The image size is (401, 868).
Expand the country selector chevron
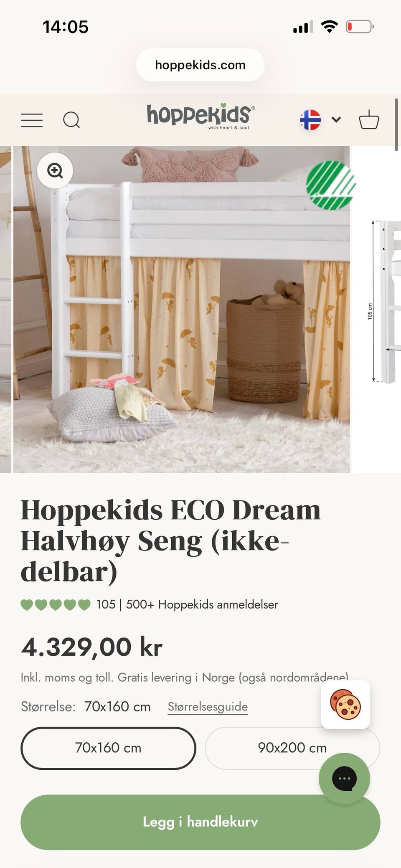pyautogui.click(x=336, y=119)
